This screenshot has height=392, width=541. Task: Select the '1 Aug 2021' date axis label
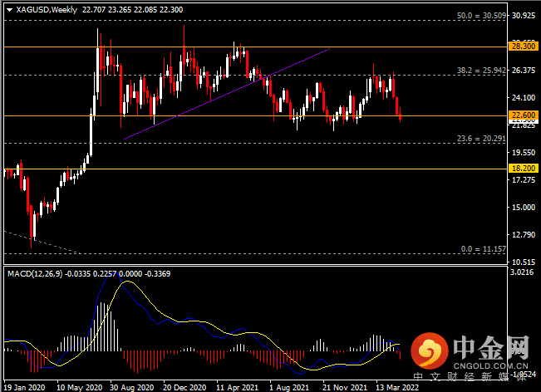pyautogui.click(x=289, y=388)
